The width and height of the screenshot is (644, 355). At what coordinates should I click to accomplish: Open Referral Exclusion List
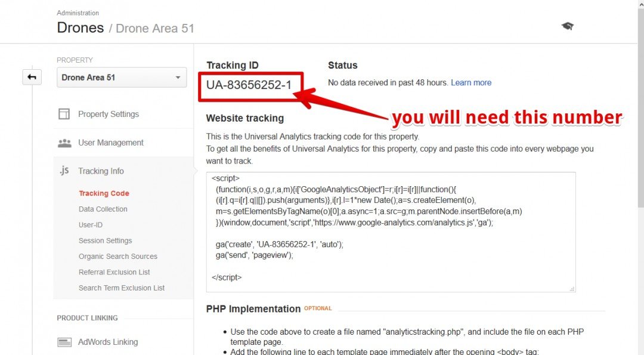pyautogui.click(x=114, y=272)
